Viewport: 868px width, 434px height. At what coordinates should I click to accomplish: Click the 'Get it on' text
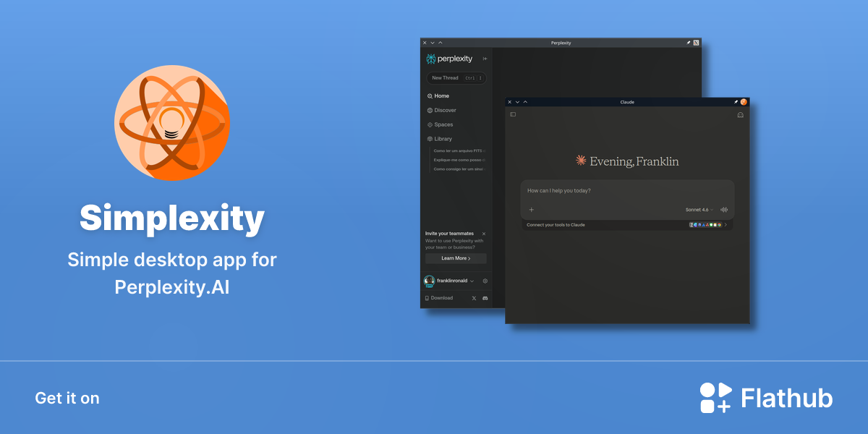[67, 398]
